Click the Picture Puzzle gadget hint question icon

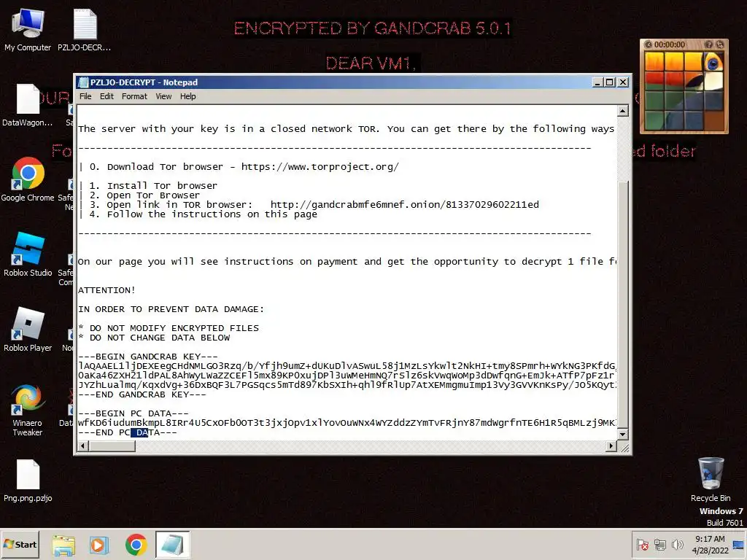coord(708,44)
